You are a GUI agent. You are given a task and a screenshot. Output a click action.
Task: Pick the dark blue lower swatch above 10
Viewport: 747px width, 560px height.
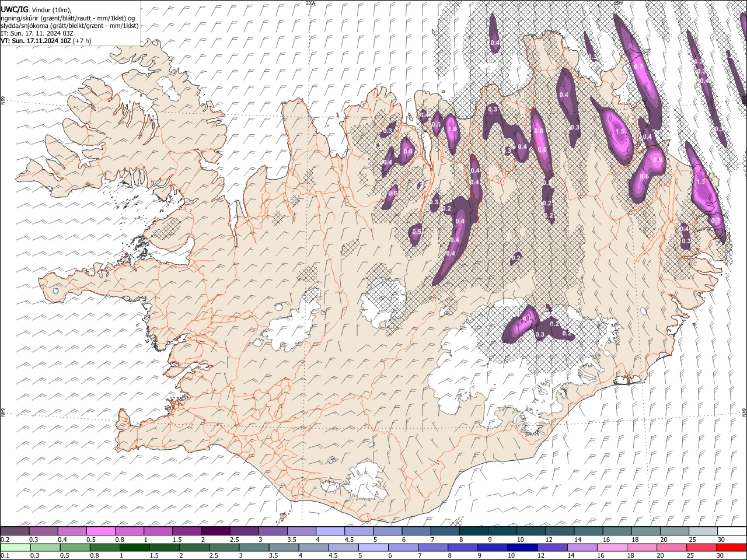[522, 547]
